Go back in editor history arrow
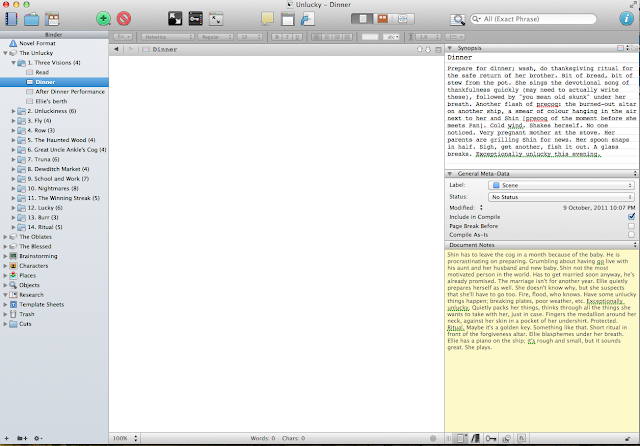The height and width of the screenshot is (446, 640). click(116, 49)
